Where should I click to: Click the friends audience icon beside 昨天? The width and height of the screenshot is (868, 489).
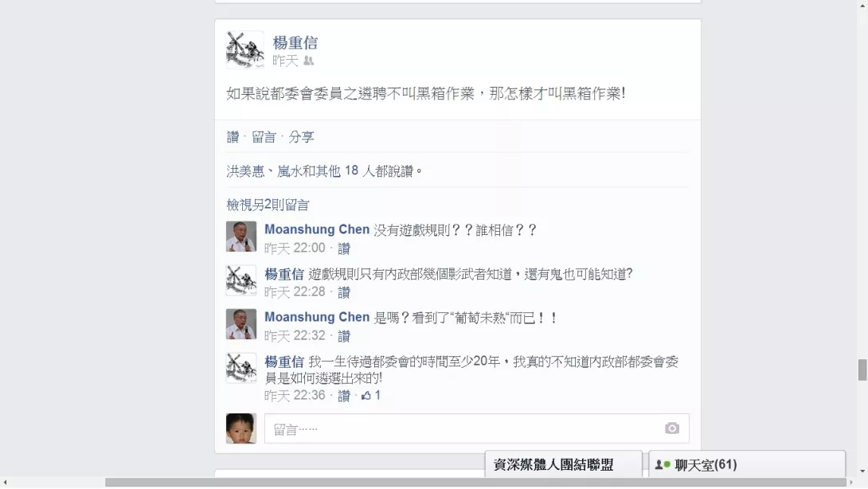pyautogui.click(x=308, y=61)
